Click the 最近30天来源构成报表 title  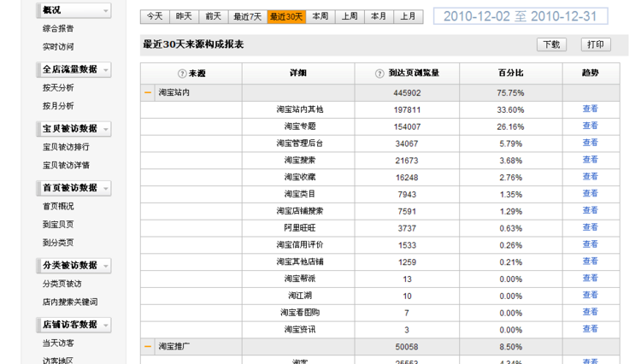click(x=193, y=44)
